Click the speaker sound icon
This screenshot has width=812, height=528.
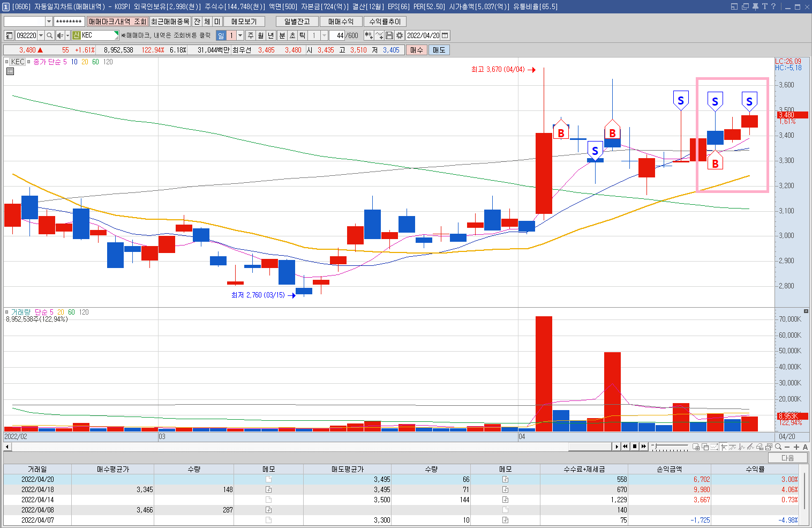60,35
